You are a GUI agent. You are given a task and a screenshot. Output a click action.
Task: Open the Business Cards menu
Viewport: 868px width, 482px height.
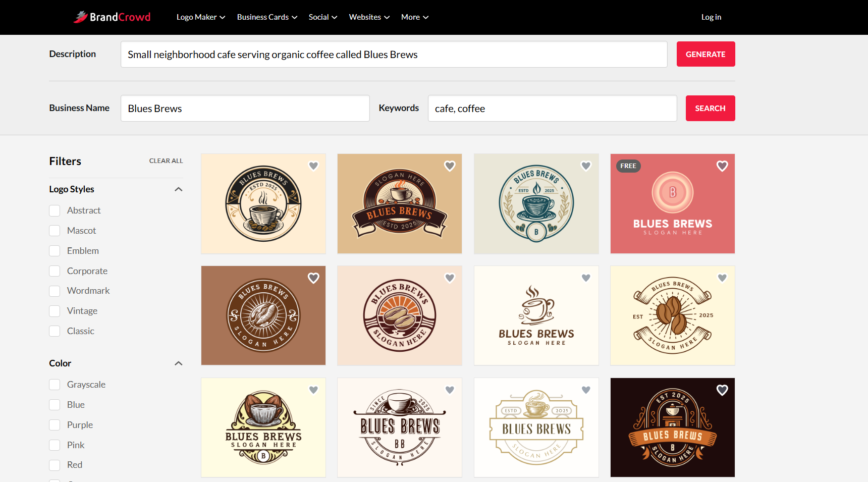tap(267, 17)
